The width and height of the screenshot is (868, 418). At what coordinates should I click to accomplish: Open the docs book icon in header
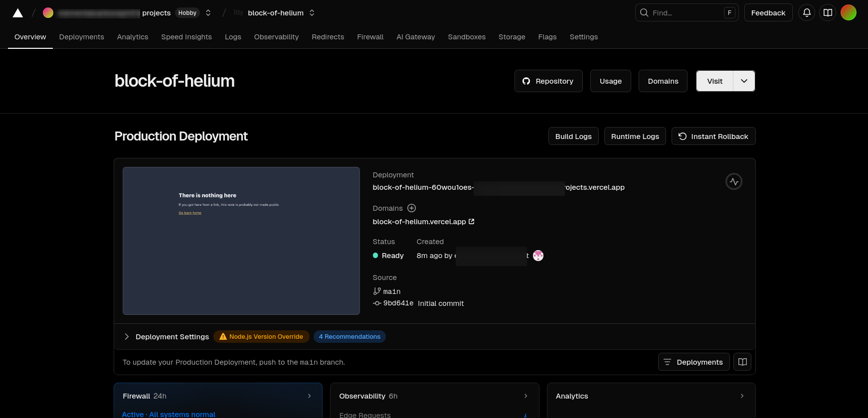828,13
